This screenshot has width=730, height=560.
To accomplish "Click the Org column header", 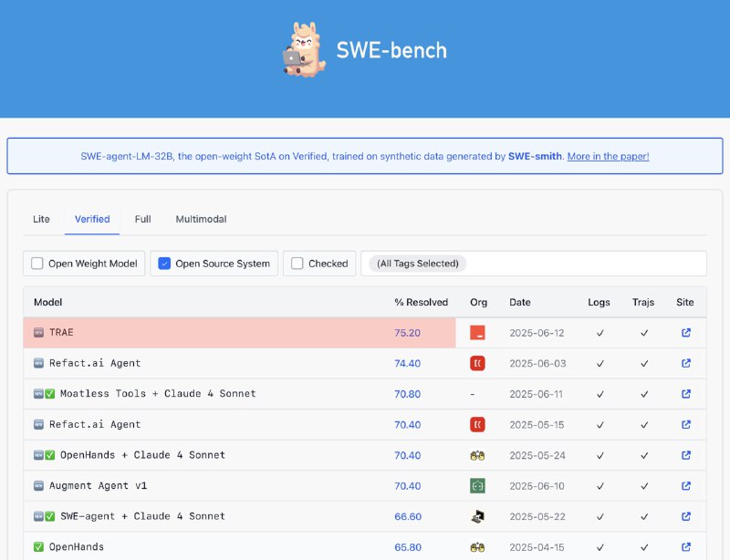I will click(x=478, y=302).
